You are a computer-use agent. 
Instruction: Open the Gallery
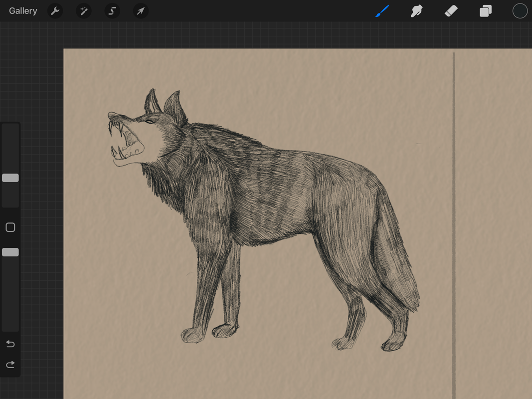(x=23, y=11)
